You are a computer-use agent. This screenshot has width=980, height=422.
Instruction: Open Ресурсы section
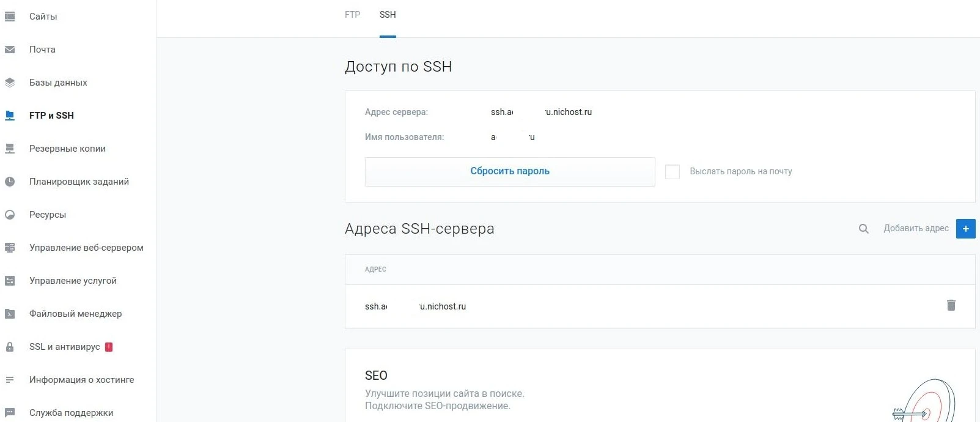pos(48,215)
